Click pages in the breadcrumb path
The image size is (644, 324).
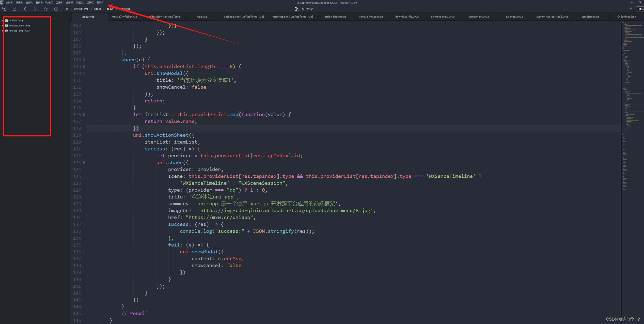[x=97, y=9]
